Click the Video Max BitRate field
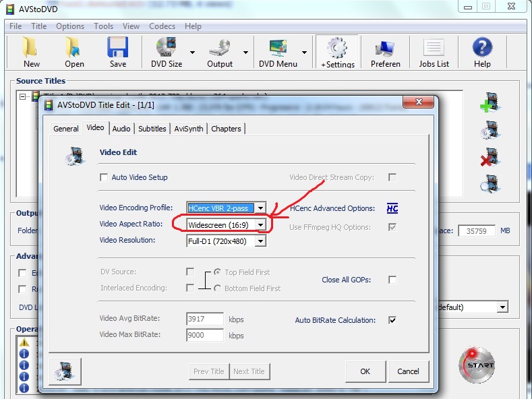Screen dimensions: 532x399 [x=204, y=335]
